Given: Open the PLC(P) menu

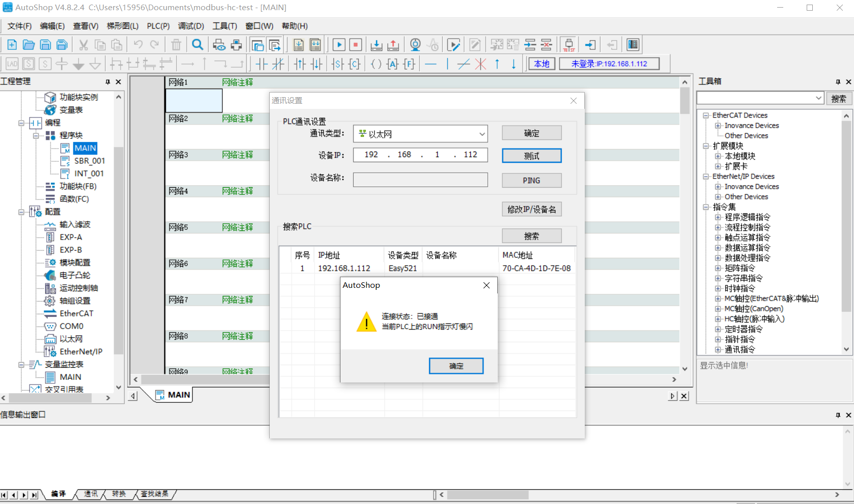Looking at the screenshot, I should (x=158, y=26).
